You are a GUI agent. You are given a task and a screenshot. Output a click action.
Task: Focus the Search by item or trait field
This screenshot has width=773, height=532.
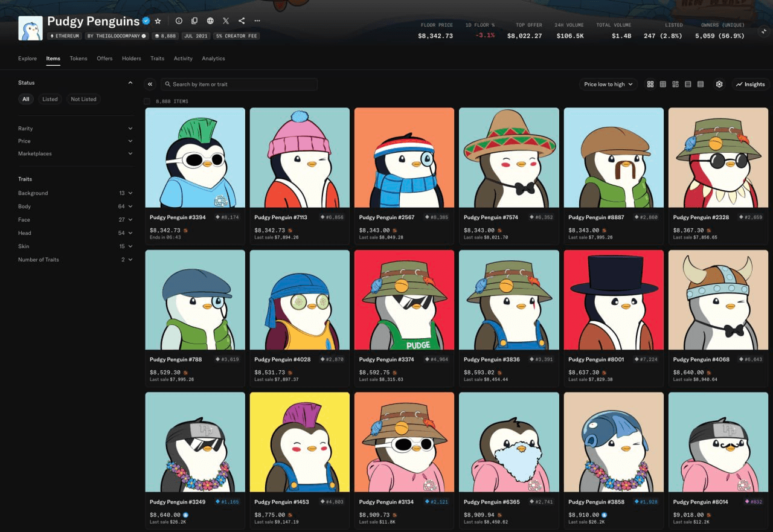[239, 85]
